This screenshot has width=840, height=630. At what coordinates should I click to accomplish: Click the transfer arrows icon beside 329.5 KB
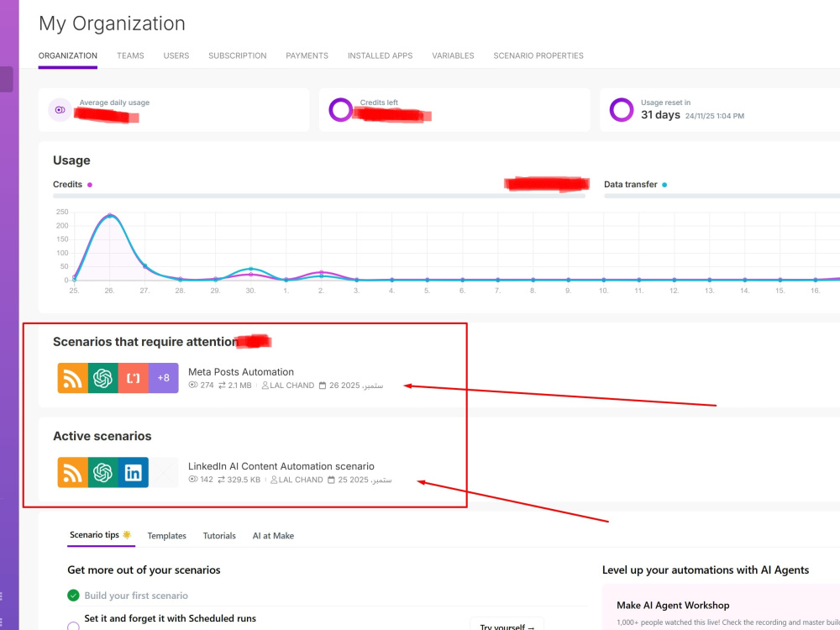tap(221, 480)
